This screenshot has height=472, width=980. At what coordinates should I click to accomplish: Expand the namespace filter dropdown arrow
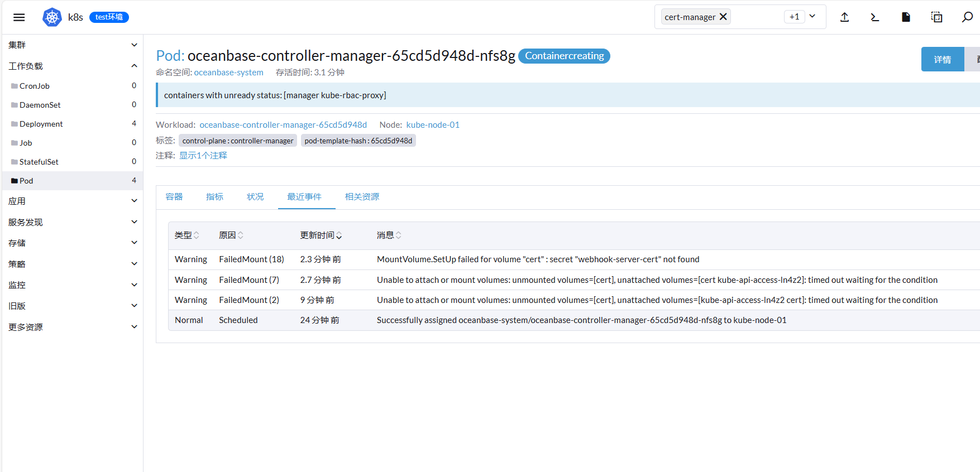pyautogui.click(x=812, y=16)
